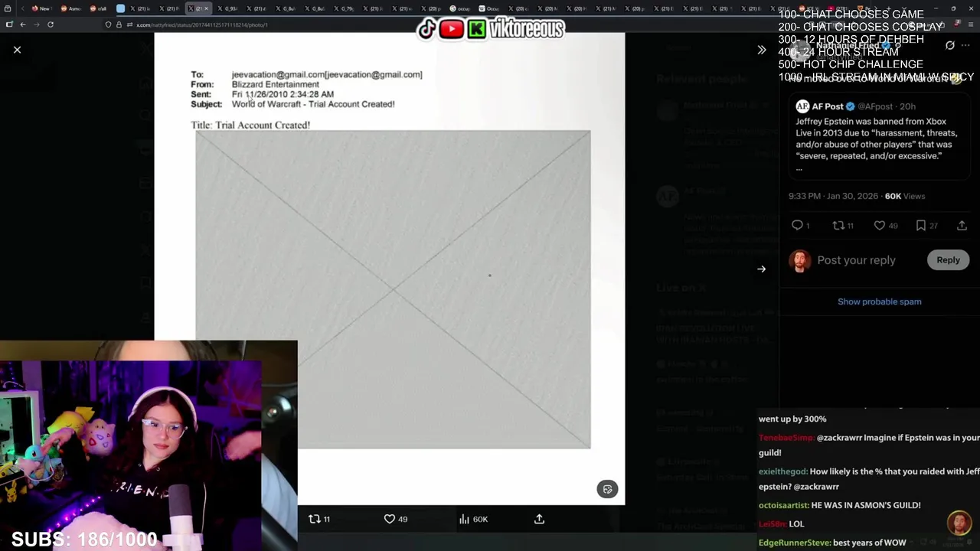
Task: Switch to the 'Asmo' browser tab
Action: pyautogui.click(x=70, y=8)
